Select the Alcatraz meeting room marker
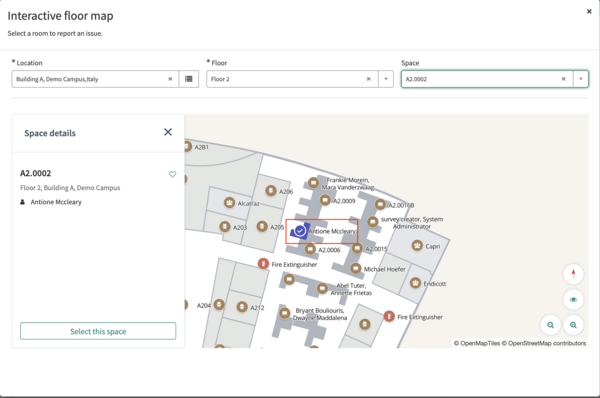 coord(230,203)
